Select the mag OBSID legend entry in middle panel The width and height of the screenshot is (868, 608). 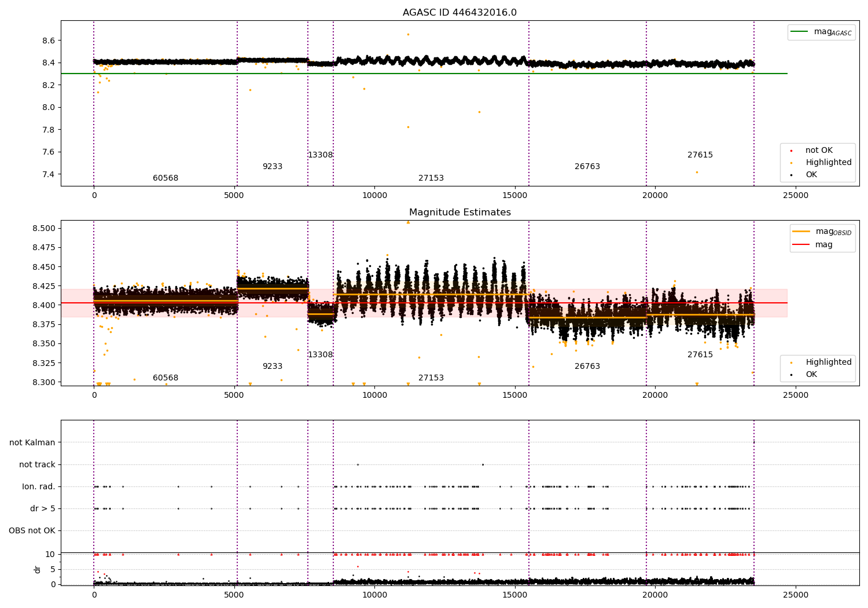pyautogui.click(x=822, y=232)
